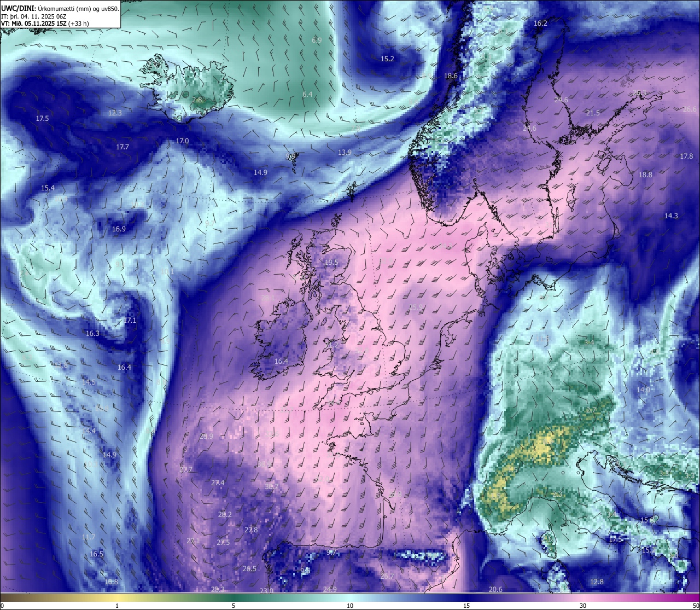Click the yellow part of the color scale near 1
Image resolution: width=700 pixels, height=610 pixels.
117,597
